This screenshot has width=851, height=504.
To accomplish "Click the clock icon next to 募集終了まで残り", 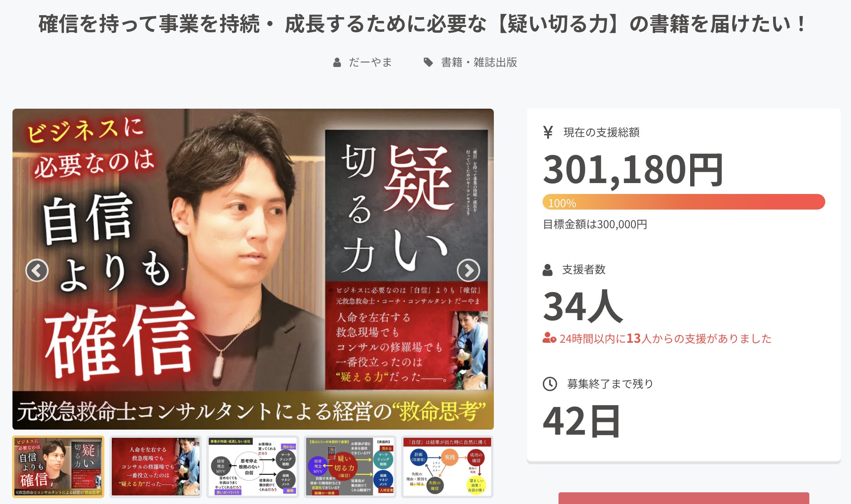I will (x=550, y=384).
